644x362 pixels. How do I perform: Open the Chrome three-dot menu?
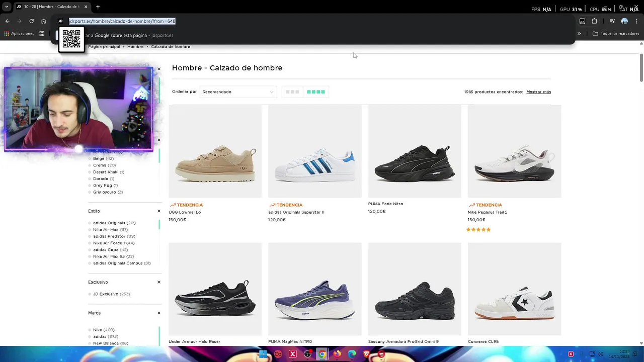point(637,21)
